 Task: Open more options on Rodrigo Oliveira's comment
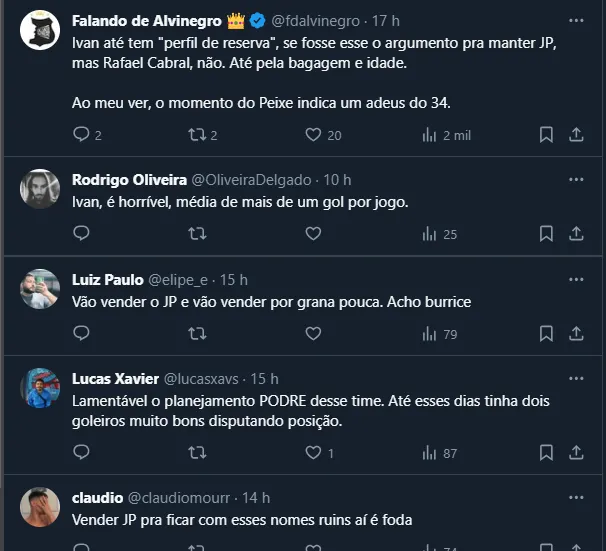[576, 180]
